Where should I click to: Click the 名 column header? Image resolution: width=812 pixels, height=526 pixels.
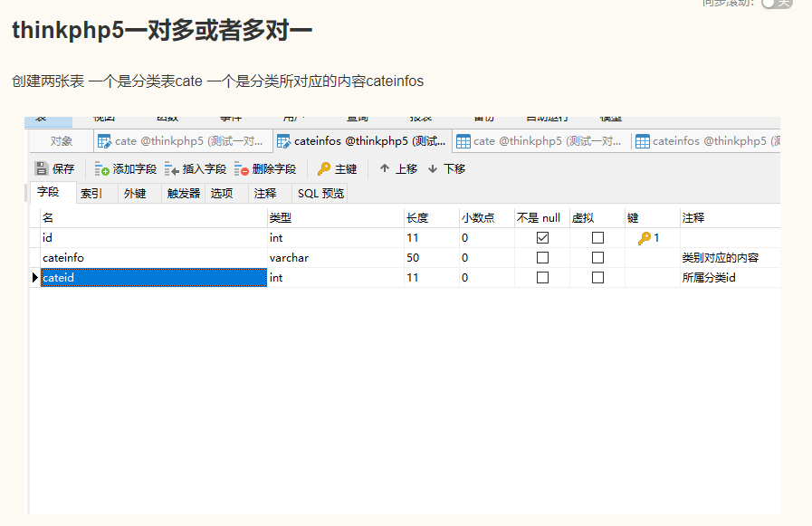tap(154, 218)
